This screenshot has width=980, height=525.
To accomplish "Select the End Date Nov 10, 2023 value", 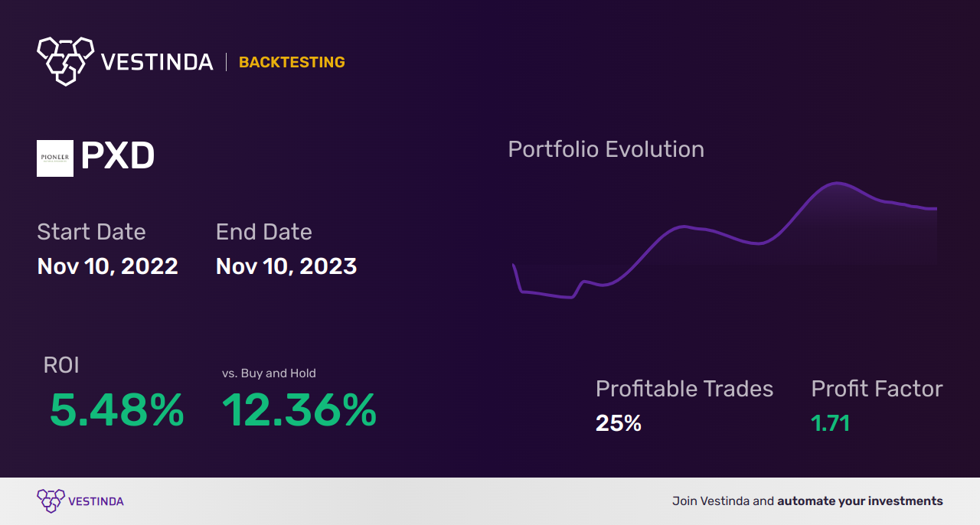I will click(286, 266).
